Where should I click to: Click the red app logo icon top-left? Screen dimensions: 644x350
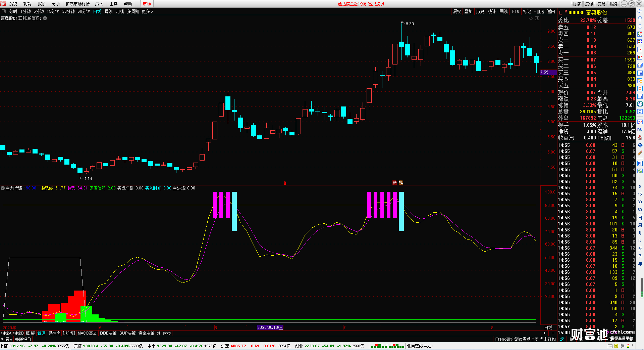pyautogui.click(x=3, y=4)
